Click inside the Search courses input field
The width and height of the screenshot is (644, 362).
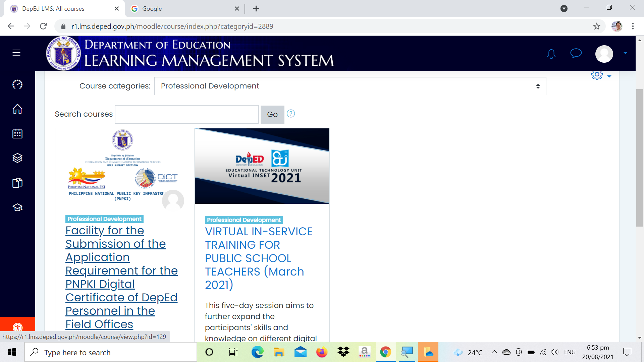coord(186,114)
